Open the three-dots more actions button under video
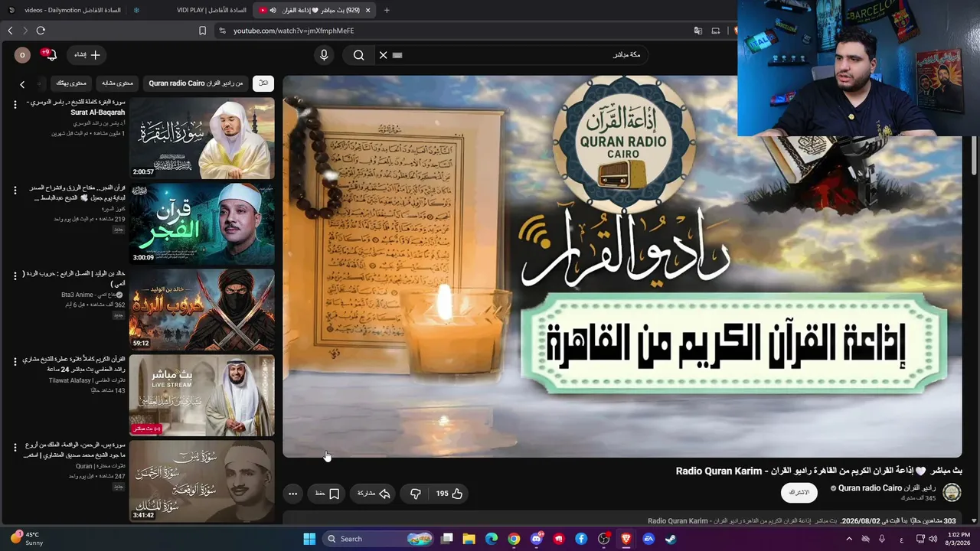Viewport: 980px width, 551px height. click(292, 494)
